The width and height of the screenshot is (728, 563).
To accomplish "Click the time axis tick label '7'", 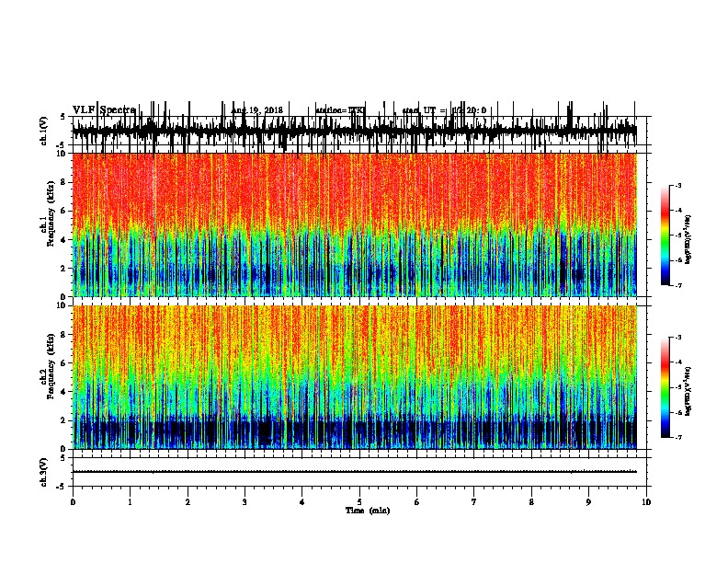I will (474, 502).
